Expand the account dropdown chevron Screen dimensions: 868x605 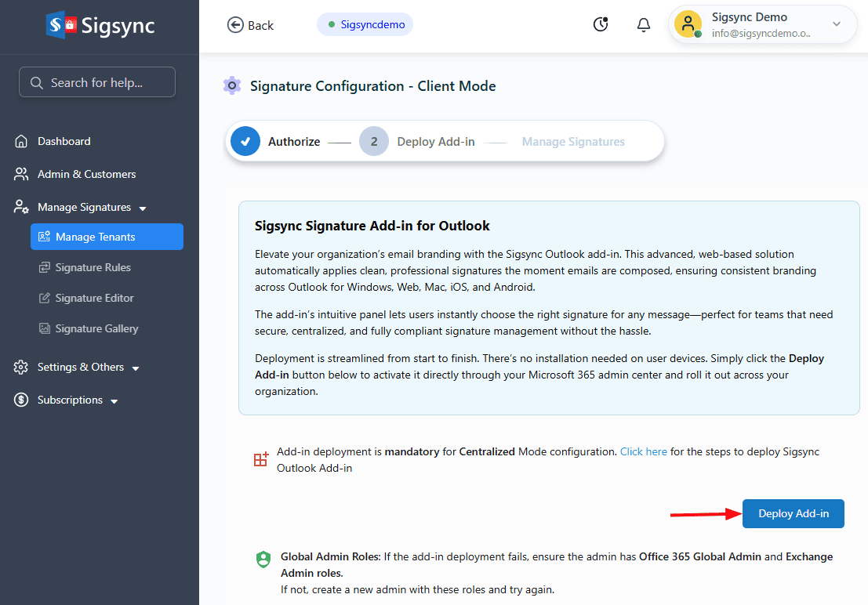coord(837,24)
